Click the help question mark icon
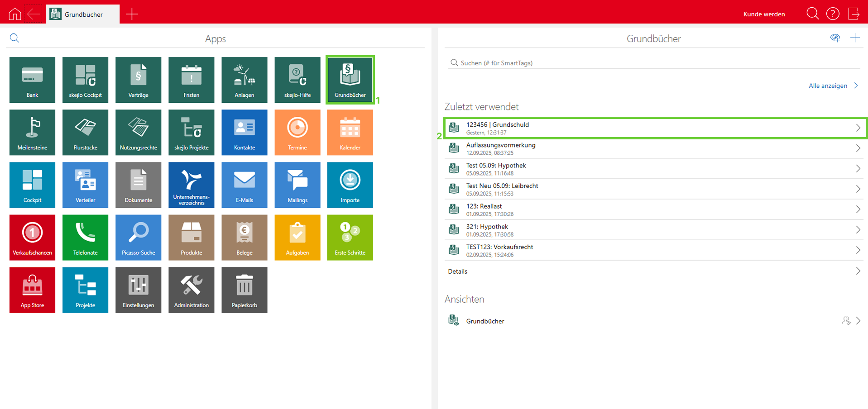The width and height of the screenshot is (868, 409). point(832,14)
